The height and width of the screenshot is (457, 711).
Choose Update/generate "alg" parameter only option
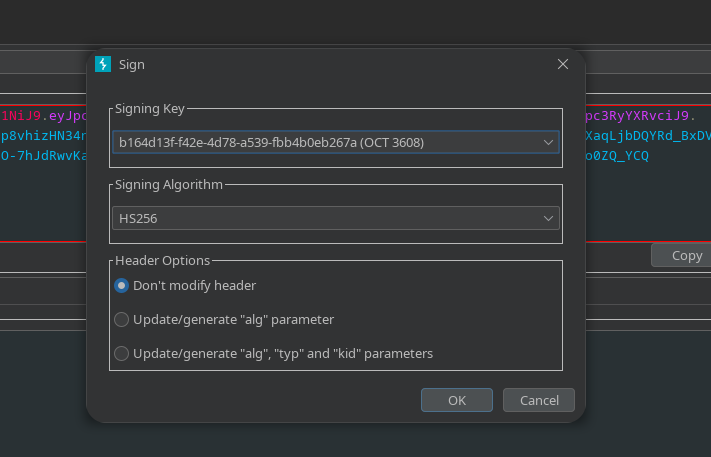[x=122, y=320]
